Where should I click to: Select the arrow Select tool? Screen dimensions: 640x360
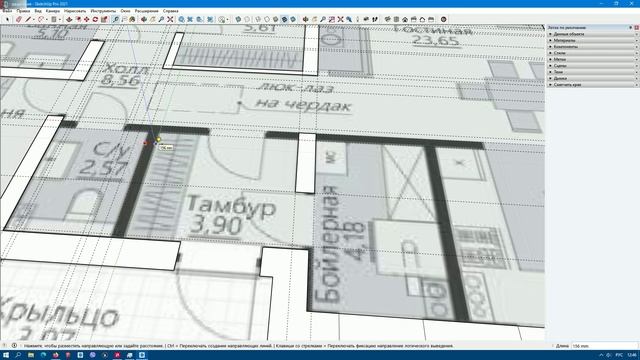7,19
